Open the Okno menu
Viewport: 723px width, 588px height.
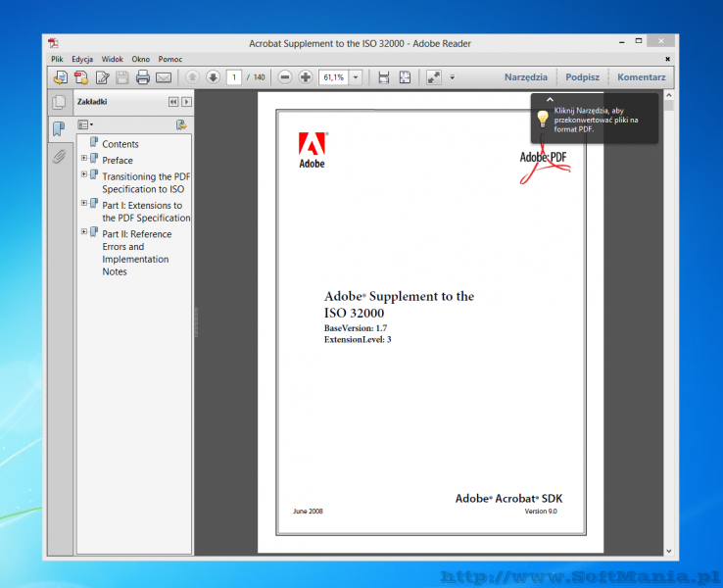[141, 59]
